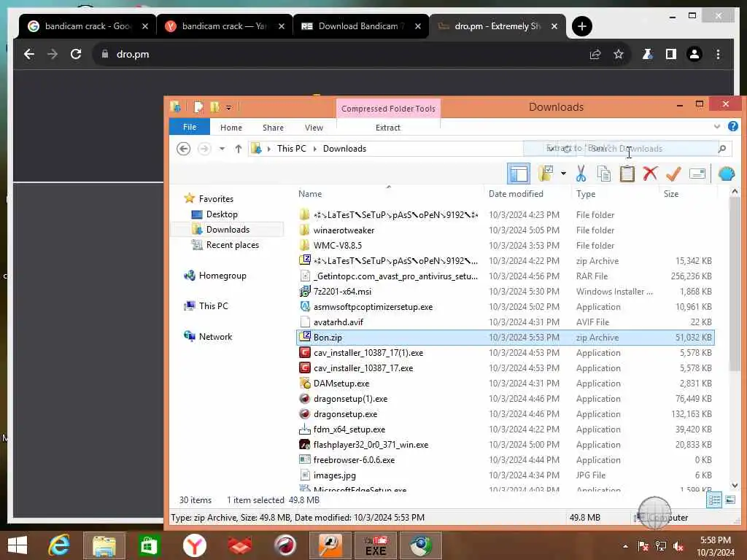The height and width of the screenshot is (560, 747).
Task: Sort by Date modified column header
Action: click(x=516, y=194)
